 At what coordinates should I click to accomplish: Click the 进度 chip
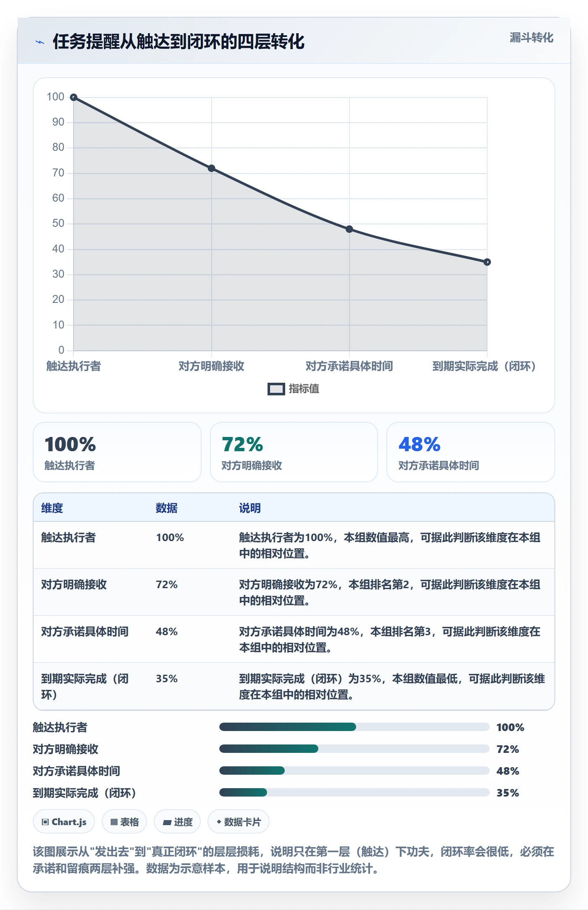pos(177,821)
